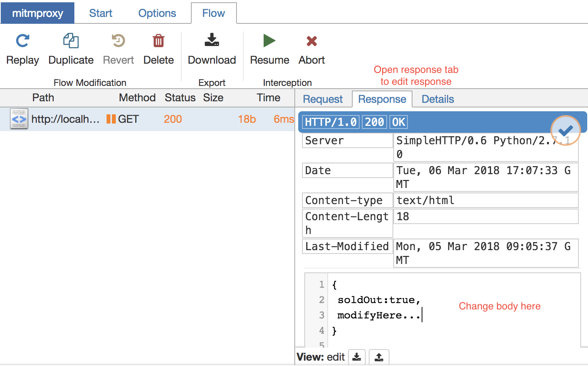
Task: Click the soldOut:true line in body editor
Action: point(379,300)
